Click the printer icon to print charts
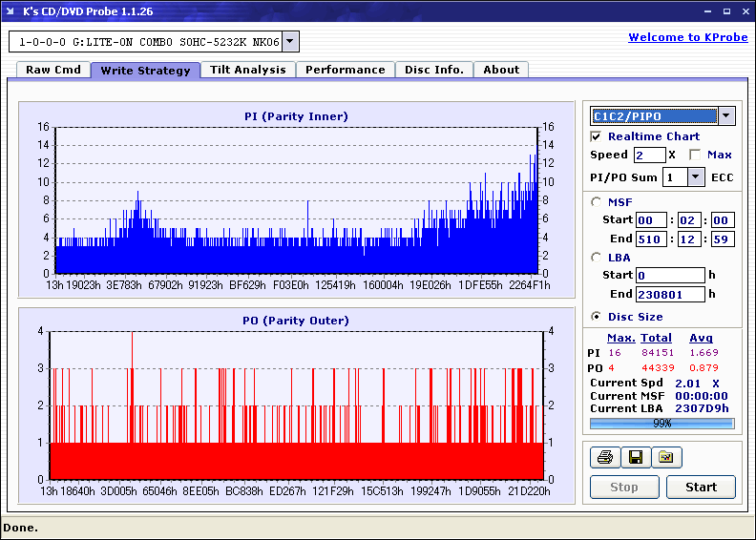Screen dimensions: 756x540 [x=604, y=458]
